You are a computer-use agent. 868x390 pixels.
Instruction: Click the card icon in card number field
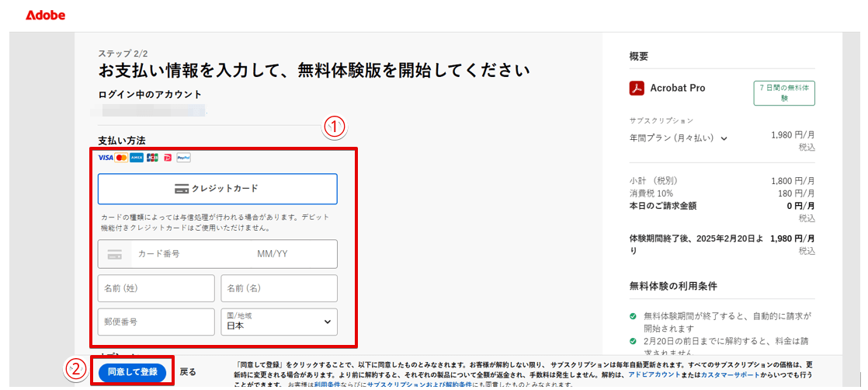click(115, 254)
